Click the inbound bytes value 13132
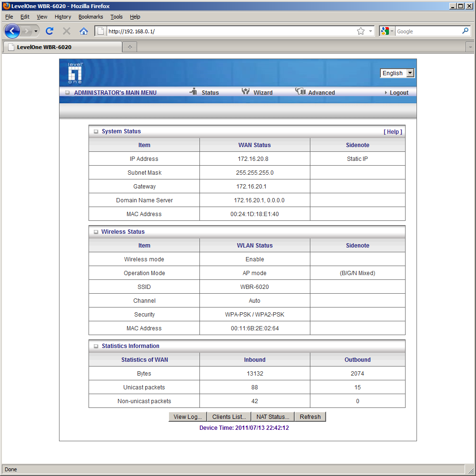Image resolution: width=476 pixels, height=476 pixels. (x=255, y=373)
